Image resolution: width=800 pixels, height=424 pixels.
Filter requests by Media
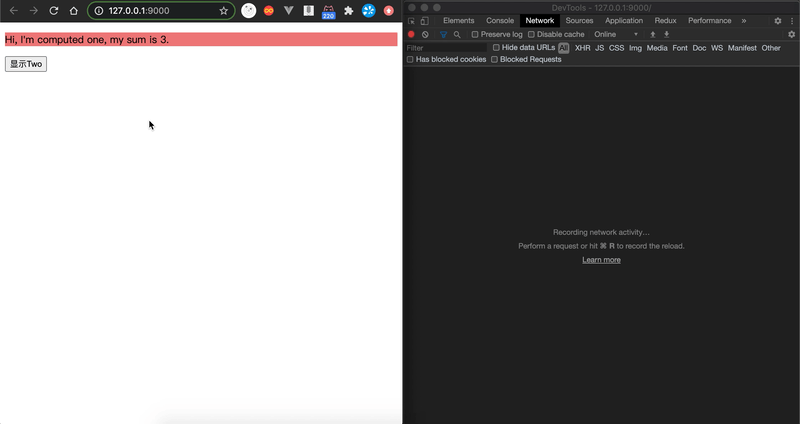(657, 48)
